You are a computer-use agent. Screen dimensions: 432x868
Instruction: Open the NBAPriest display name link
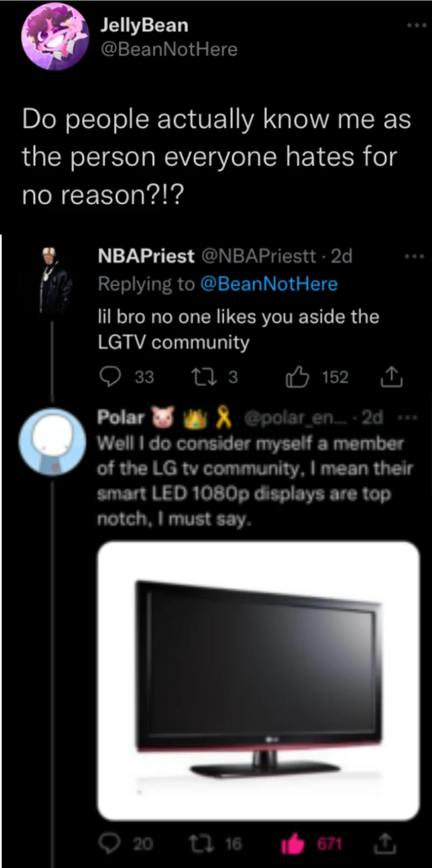click(146, 257)
